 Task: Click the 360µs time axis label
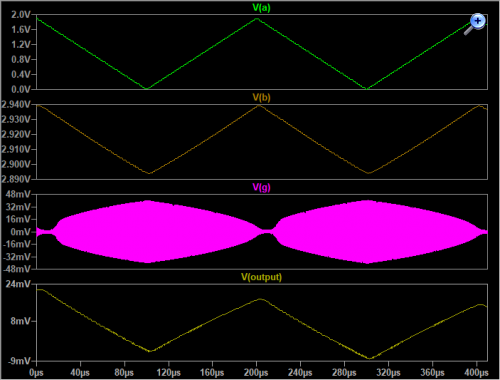click(432, 373)
